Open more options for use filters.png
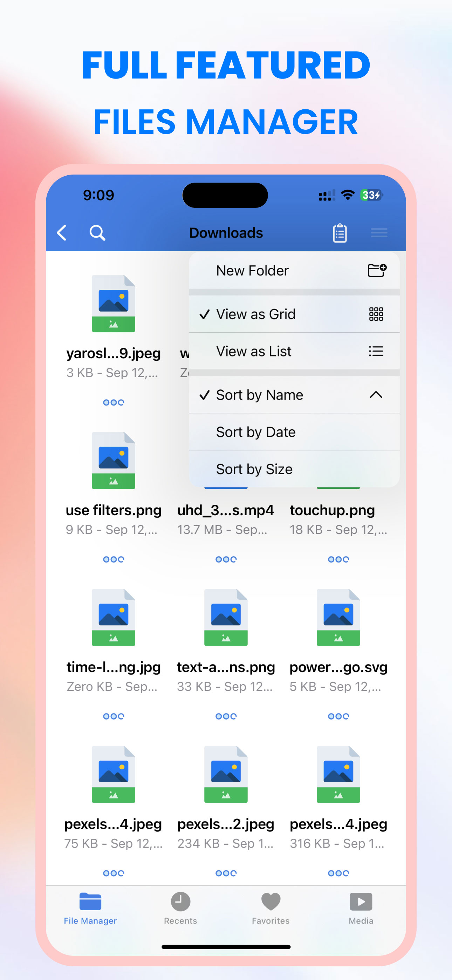This screenshot has width=452, height=980. (x=114, y=559)
